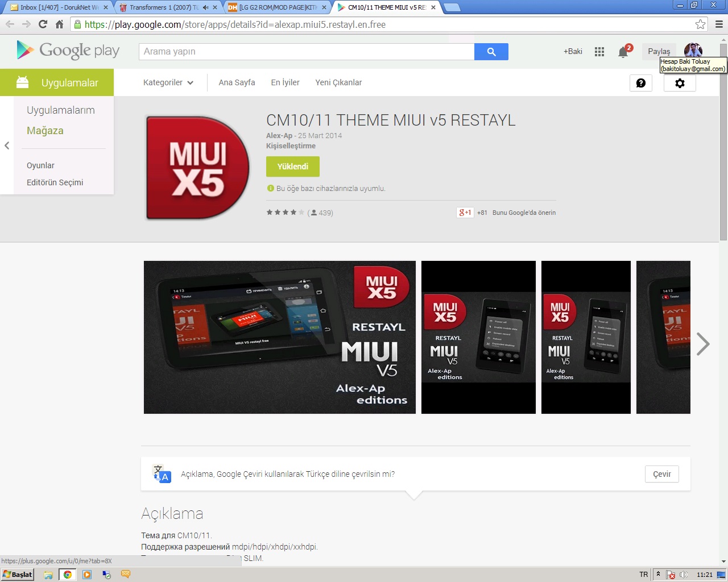Show next screenshots with right arrow
This screenshot has width=728, height=582.
click(x=703, y=344)
